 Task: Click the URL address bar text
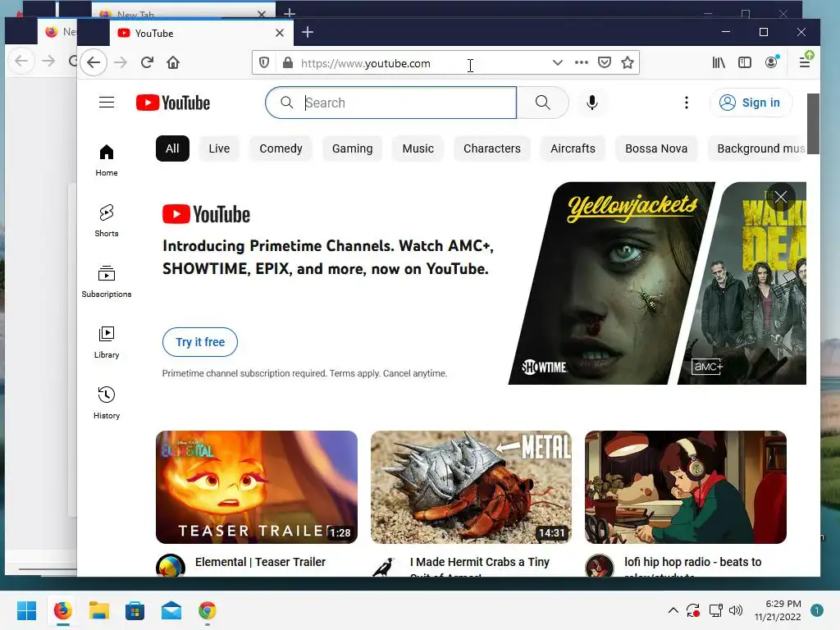(366, 63)
